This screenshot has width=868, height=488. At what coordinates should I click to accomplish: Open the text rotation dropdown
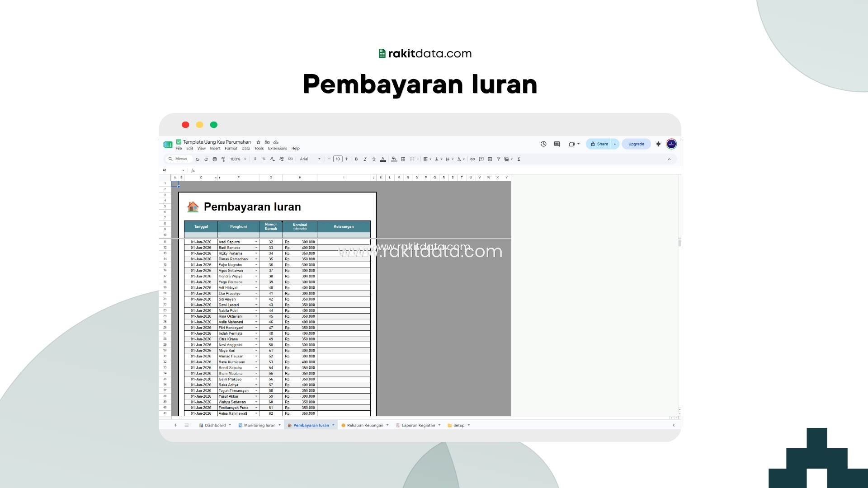coord(461,159)
